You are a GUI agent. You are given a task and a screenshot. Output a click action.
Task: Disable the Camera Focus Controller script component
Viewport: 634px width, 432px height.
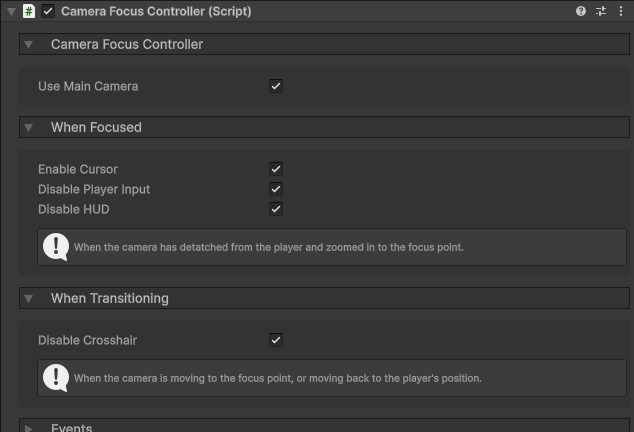point(48,11)
